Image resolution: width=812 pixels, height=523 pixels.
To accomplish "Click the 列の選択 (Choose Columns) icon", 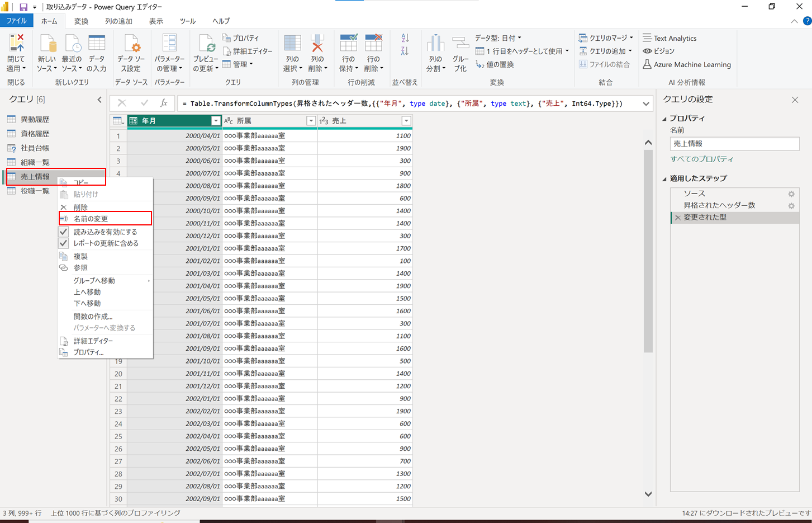I will click(293, 44).
